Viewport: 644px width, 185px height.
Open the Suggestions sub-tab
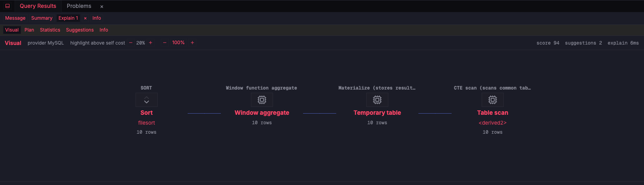[80, 30]
